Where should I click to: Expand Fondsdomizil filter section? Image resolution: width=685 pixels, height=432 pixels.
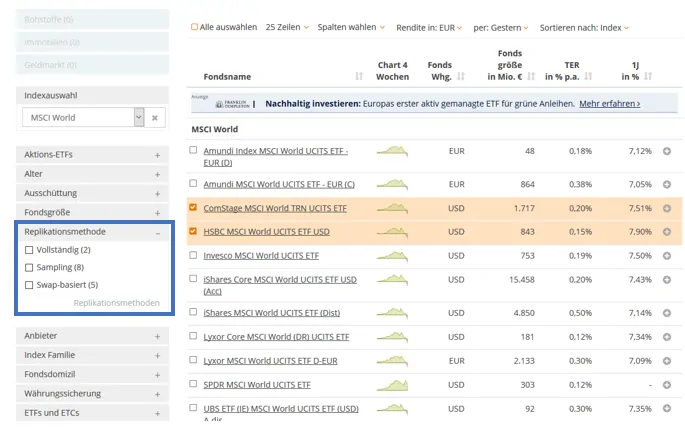92,374
